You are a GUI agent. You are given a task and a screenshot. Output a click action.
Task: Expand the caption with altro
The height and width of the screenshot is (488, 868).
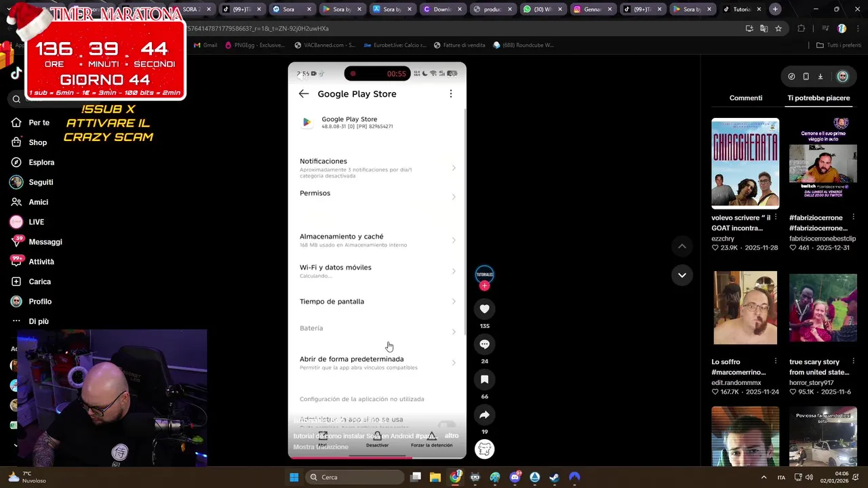point(452,436)
